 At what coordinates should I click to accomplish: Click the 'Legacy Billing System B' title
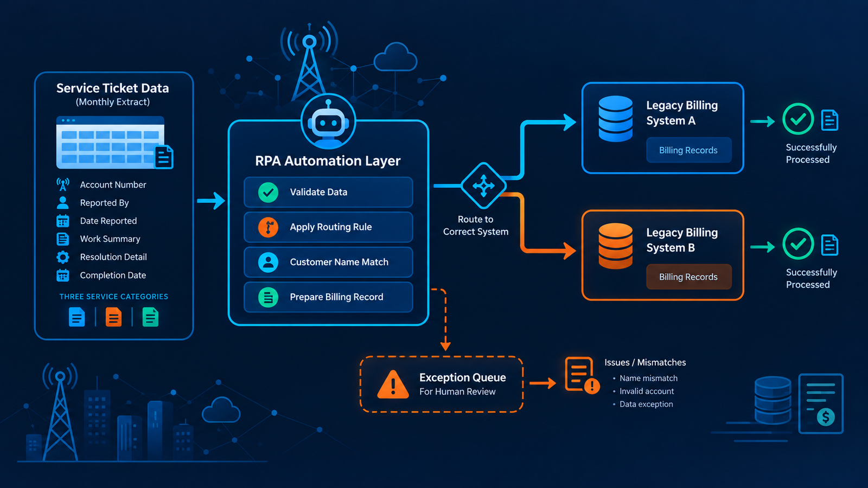click(x=682, y=240)
